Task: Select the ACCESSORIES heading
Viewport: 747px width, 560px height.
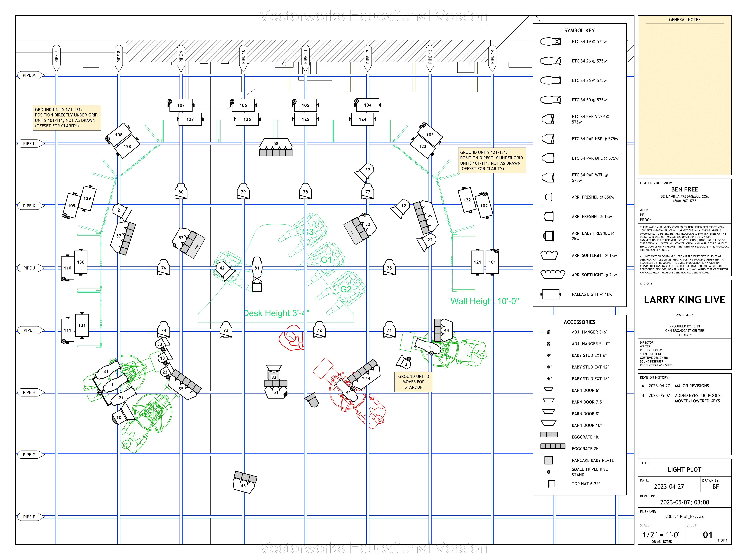Action: click(x=580, y=322)
